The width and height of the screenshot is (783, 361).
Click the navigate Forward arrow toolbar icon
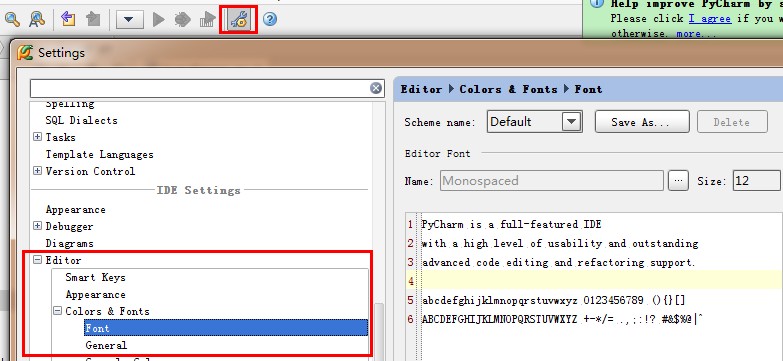coord(93,19)
